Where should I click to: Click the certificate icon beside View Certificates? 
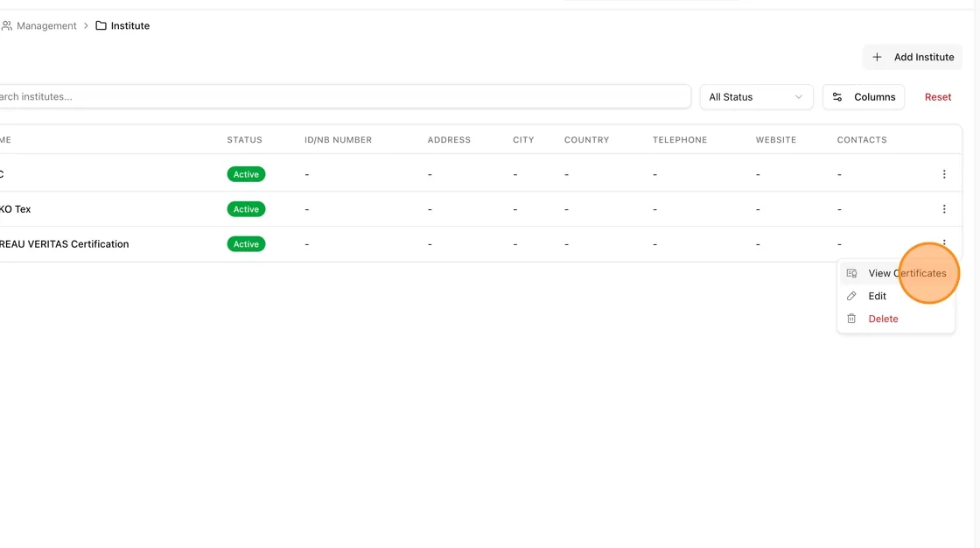point(851,273)
